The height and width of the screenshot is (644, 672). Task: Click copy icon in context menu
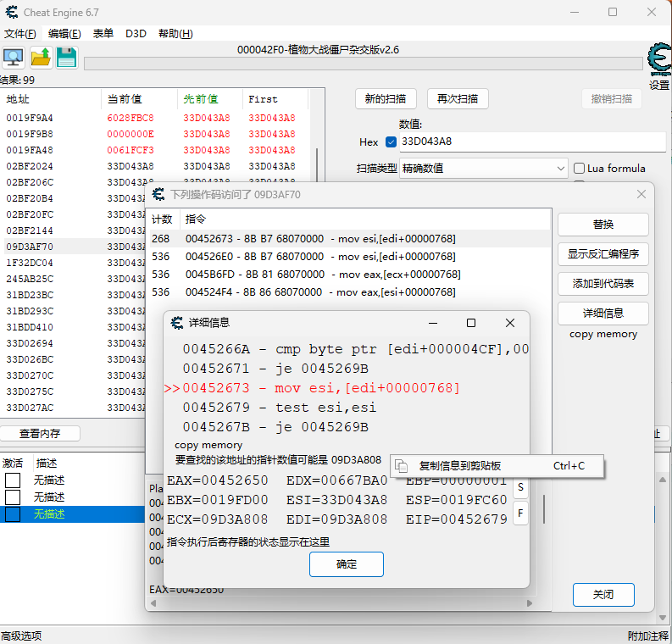[402, 466]
